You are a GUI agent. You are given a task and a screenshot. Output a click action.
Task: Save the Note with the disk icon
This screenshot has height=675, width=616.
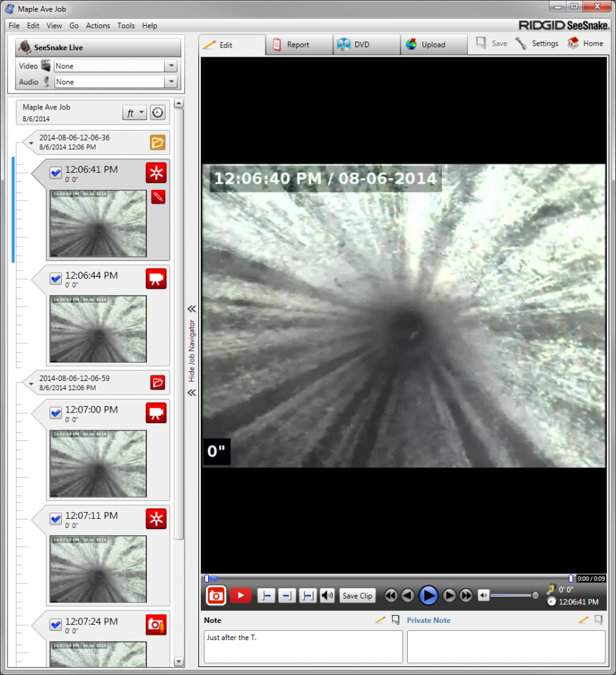click(x=396, y=620)
